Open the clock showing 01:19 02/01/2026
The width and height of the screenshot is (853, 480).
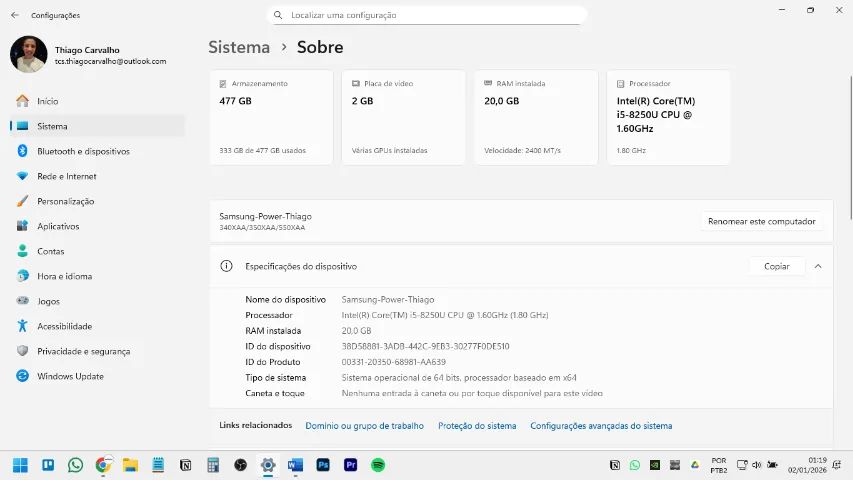[807, 465]
